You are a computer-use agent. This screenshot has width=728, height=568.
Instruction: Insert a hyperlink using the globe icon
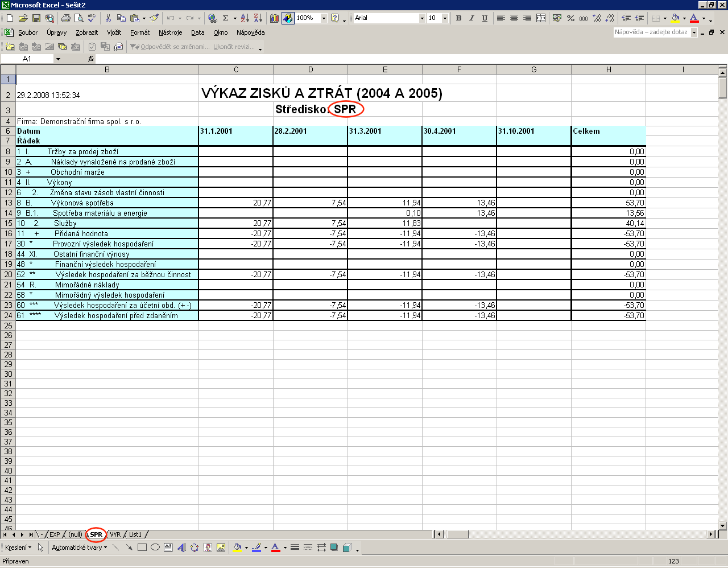coord(212,18)
